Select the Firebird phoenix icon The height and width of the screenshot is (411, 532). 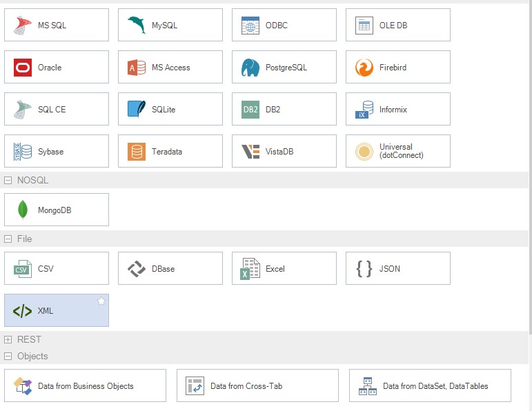[x=364, y=68]
